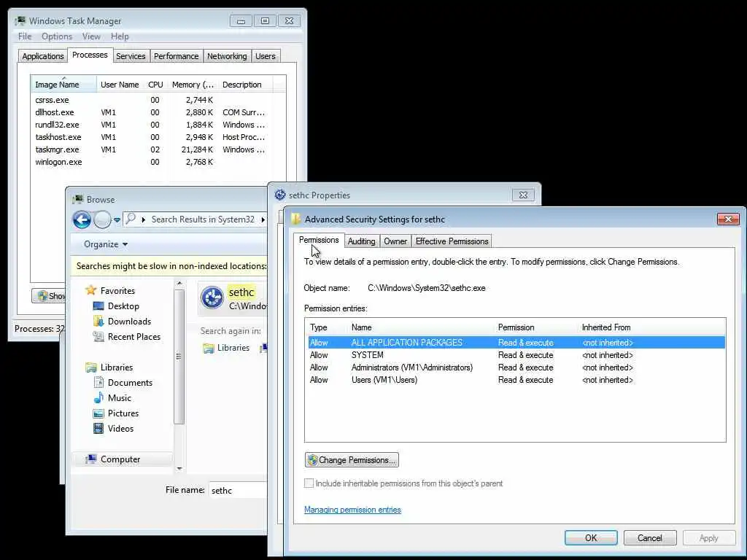Select taskhost.exe process row

point(152,137)
